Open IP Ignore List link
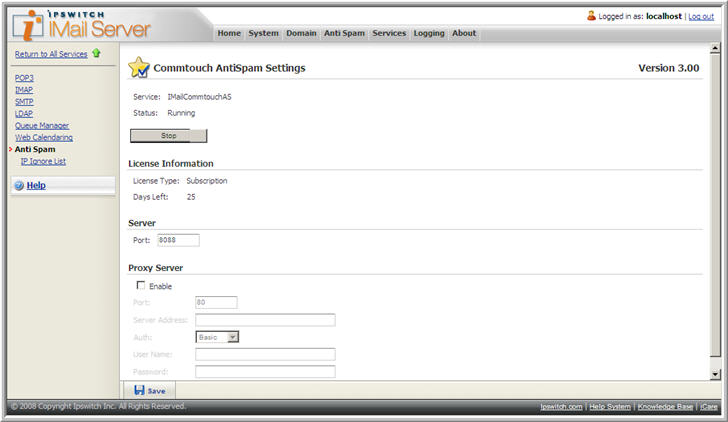The image size is (728, 422). coord(43,161)
